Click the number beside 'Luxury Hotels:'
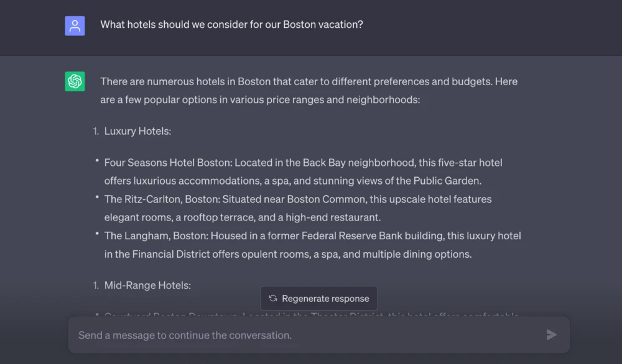622x364 pixels. 96,131
